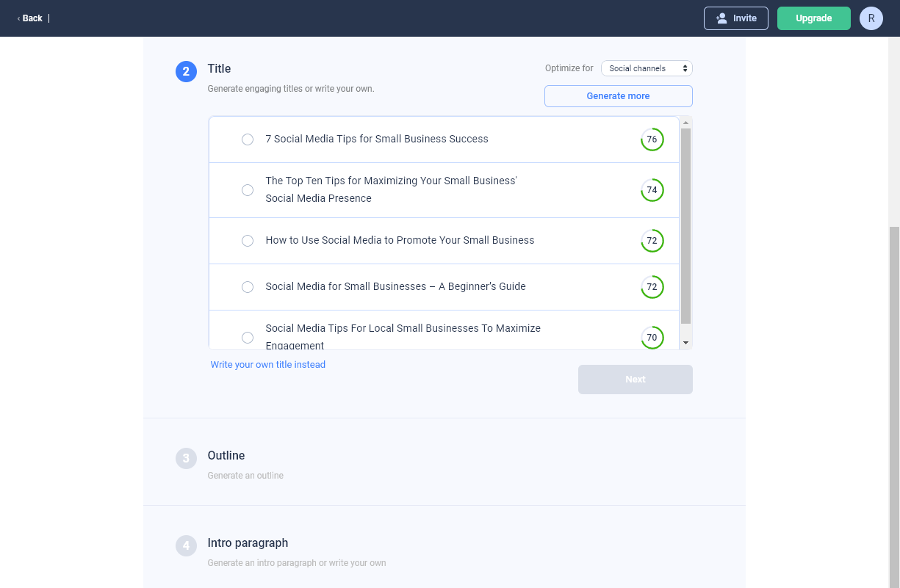
Task: Open "Write your own title instead"
Action: point(267,365)
